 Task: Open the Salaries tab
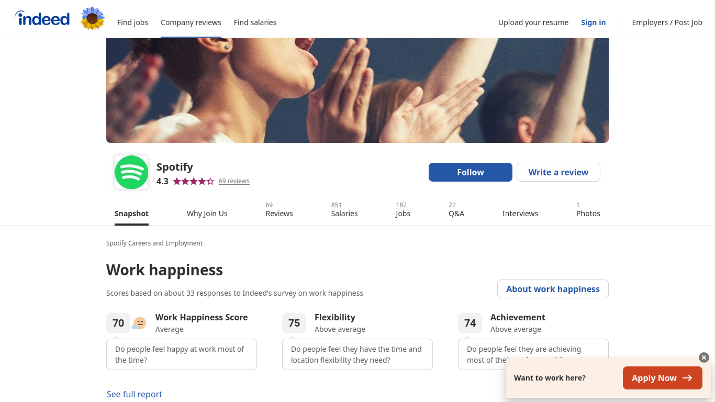pos(344,210)
